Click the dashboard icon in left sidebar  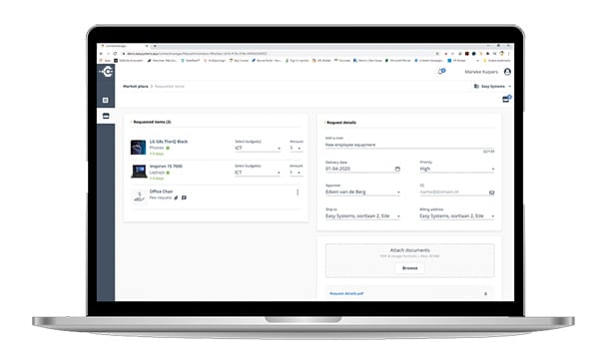point(106,100)
